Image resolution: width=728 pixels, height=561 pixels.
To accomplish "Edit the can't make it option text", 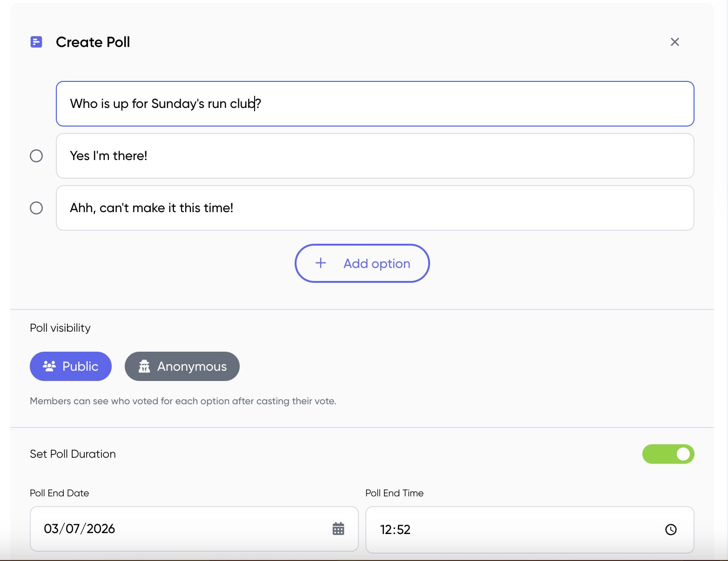I will click(375, 208).
